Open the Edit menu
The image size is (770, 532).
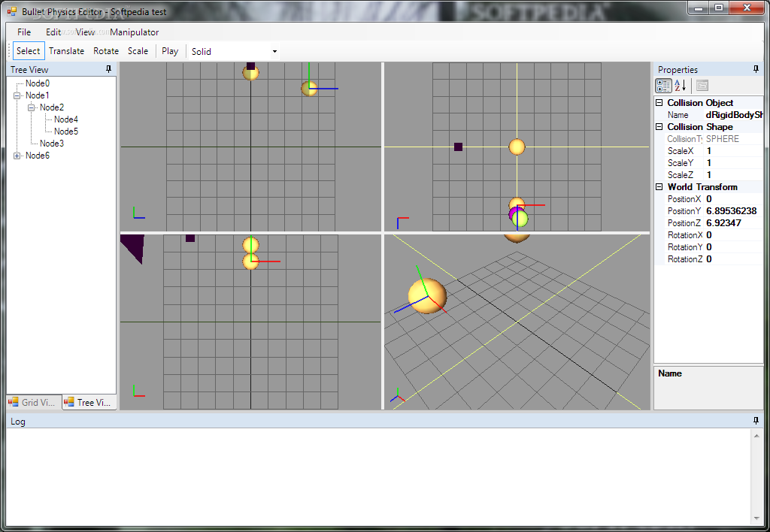53,32
